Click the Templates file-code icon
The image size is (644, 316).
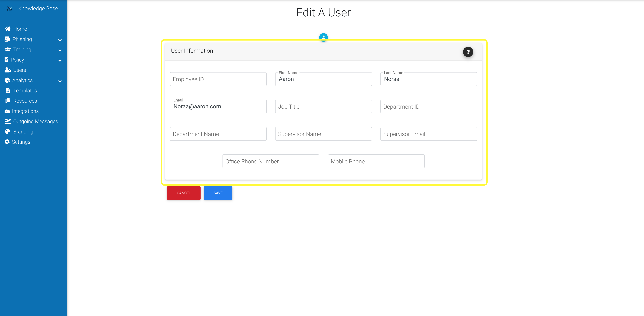click(x=8, y=90)
